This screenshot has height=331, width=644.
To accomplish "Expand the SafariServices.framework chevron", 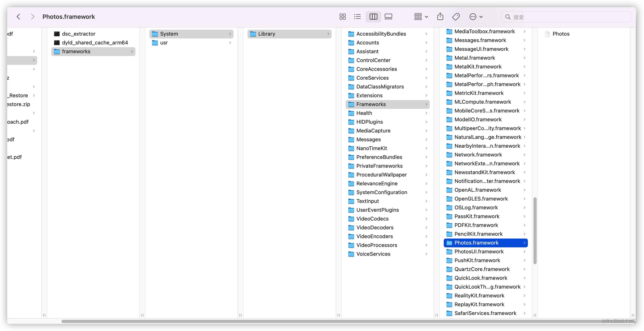I will tap(524, 313).
